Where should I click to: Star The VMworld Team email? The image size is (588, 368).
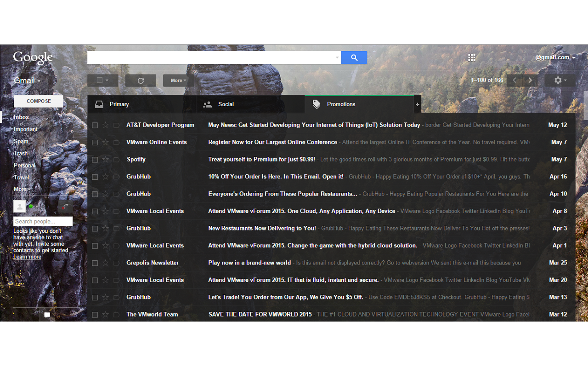point(106,315)
